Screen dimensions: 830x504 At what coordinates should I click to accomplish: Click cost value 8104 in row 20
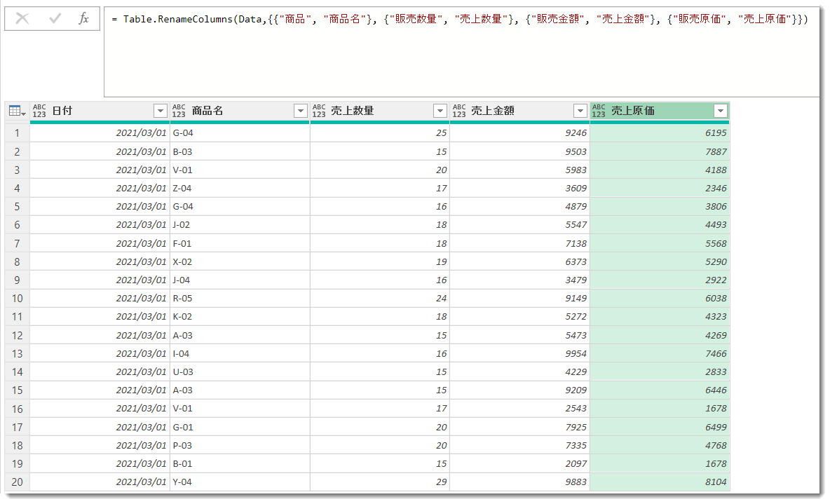[660, 482]
